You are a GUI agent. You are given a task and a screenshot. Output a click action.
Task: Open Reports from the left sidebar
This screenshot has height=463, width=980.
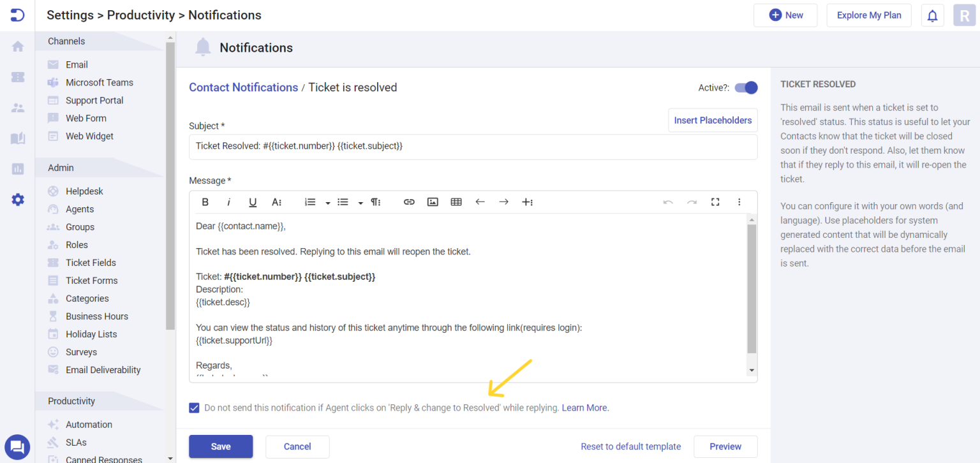pos(17,168)
